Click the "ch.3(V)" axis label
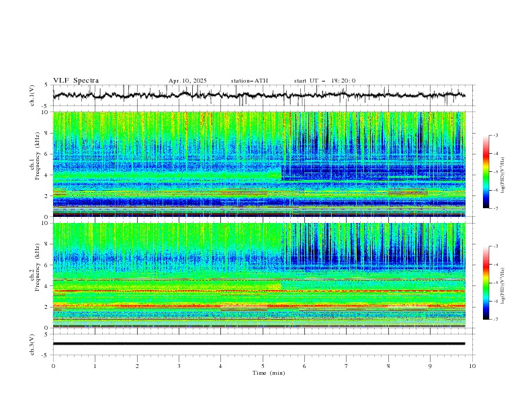Screen dimensions: 532x411 [32, 345]
